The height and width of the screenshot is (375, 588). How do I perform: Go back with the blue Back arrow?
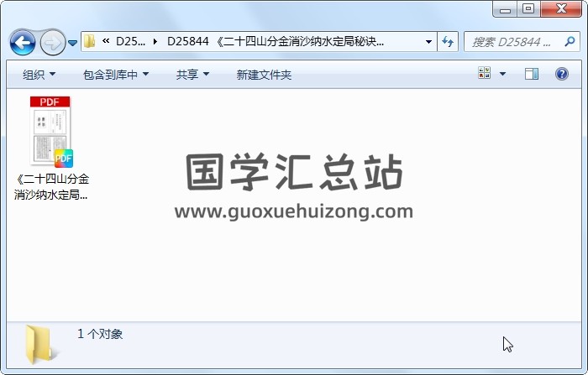click(x=23, y=42)
